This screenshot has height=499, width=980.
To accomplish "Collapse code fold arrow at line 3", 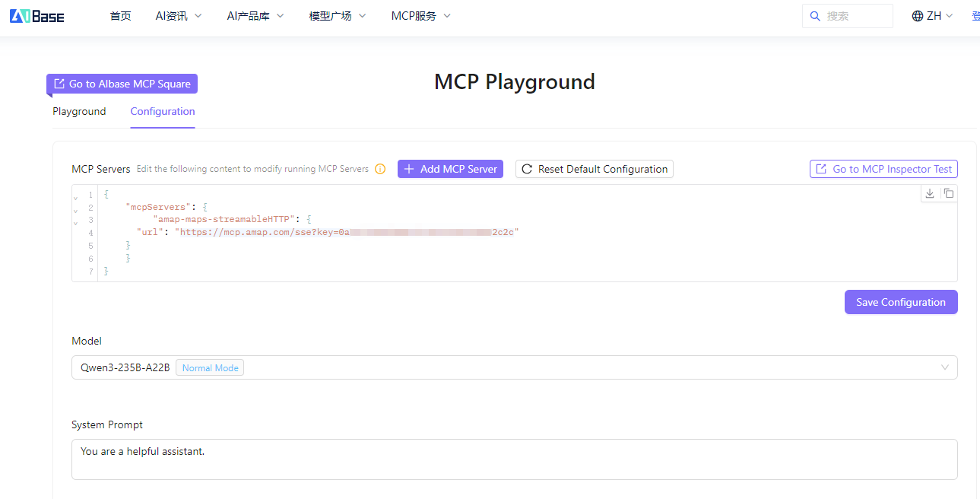I will 75,223.
